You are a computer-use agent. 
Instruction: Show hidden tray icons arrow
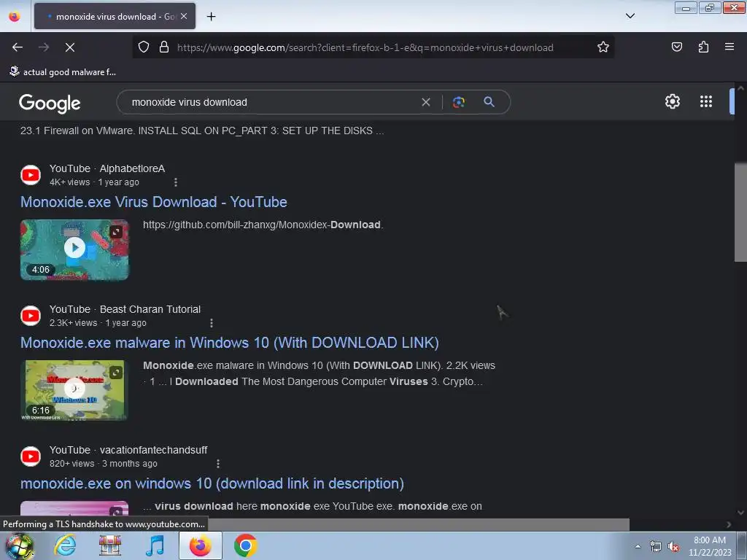click(x=638, y=546)
